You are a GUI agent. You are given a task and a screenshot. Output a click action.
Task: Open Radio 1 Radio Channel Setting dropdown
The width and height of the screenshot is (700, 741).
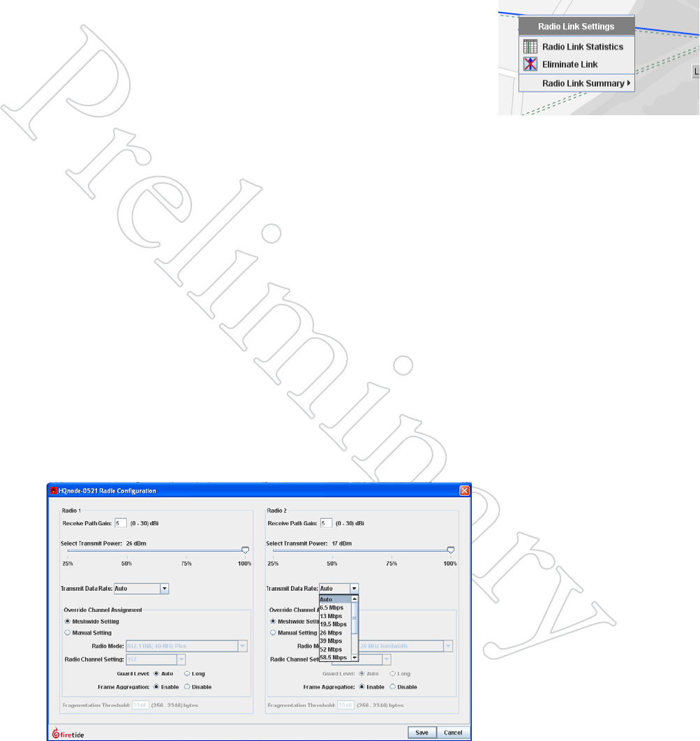181,659
